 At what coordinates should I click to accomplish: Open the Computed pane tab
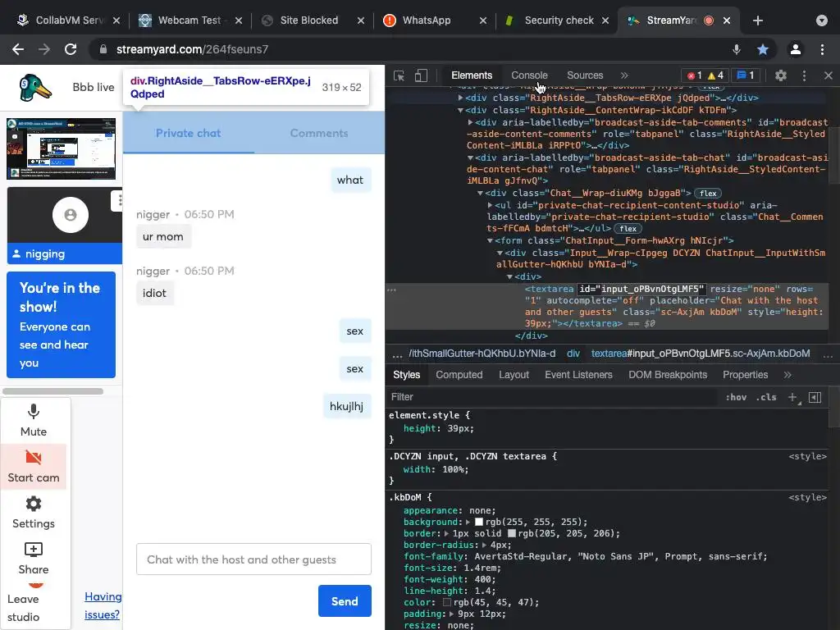tap(459, 375)
